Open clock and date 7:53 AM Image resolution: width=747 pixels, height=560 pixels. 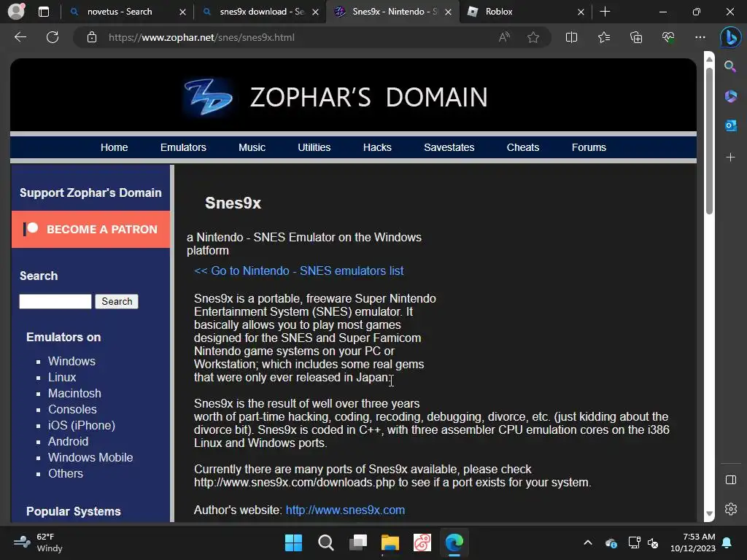coord(693,542)
